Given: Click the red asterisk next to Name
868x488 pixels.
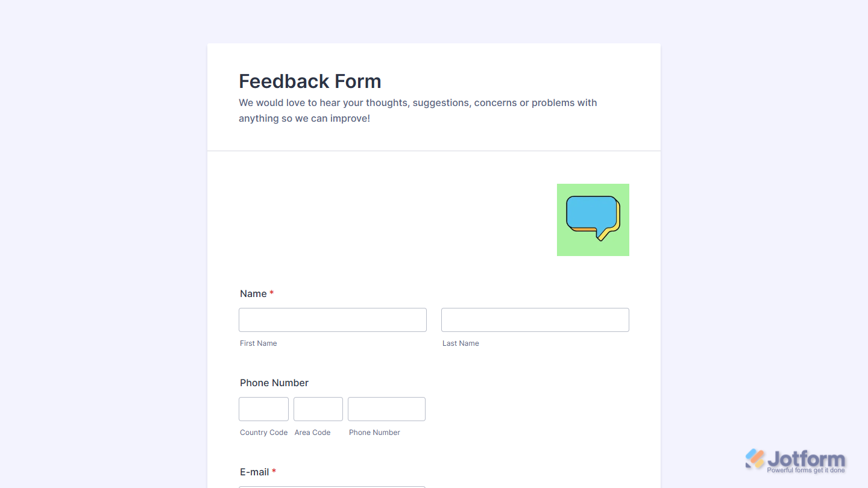Looking at the screenshot, I should [271, 293].
